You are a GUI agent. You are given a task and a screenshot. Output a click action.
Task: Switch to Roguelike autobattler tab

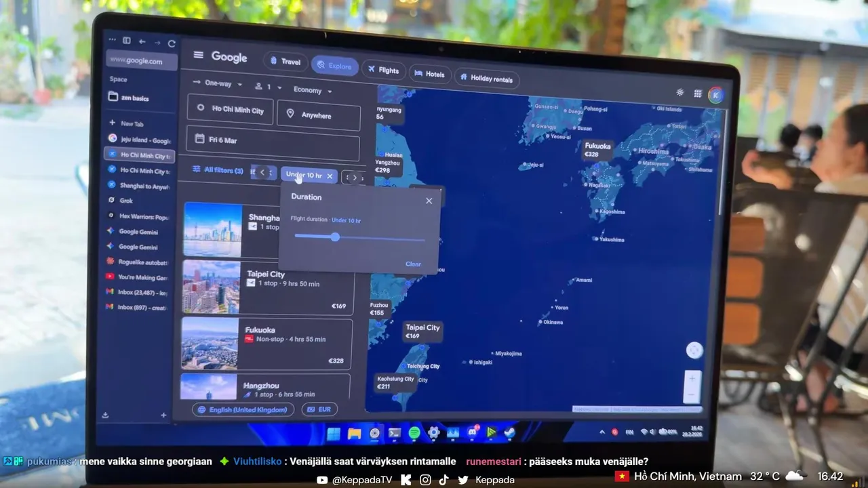click(x=138, y=262)
